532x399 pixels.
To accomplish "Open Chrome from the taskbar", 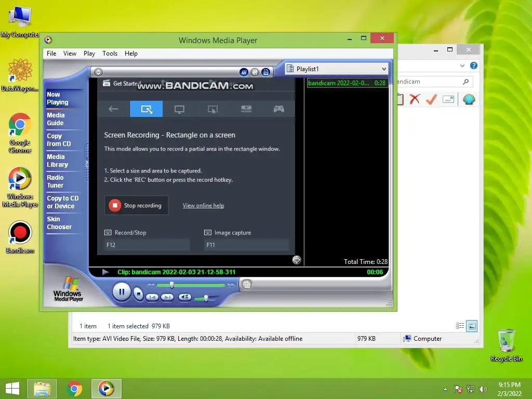I will coord(74,389).
